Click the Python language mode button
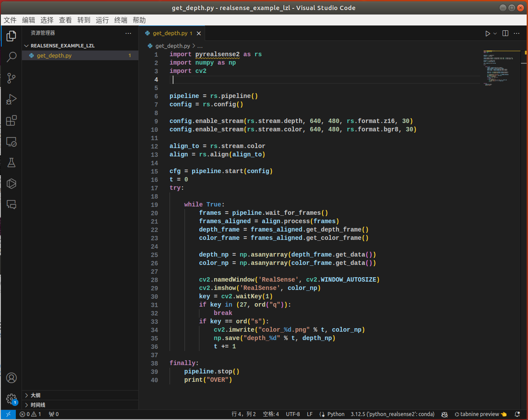The height and width of the screenshot is (420, 528). [x=336, y=414]
